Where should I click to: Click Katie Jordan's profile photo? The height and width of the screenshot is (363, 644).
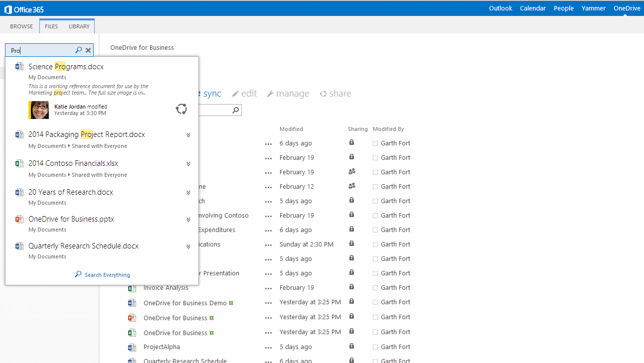click(x=39, y=110)
